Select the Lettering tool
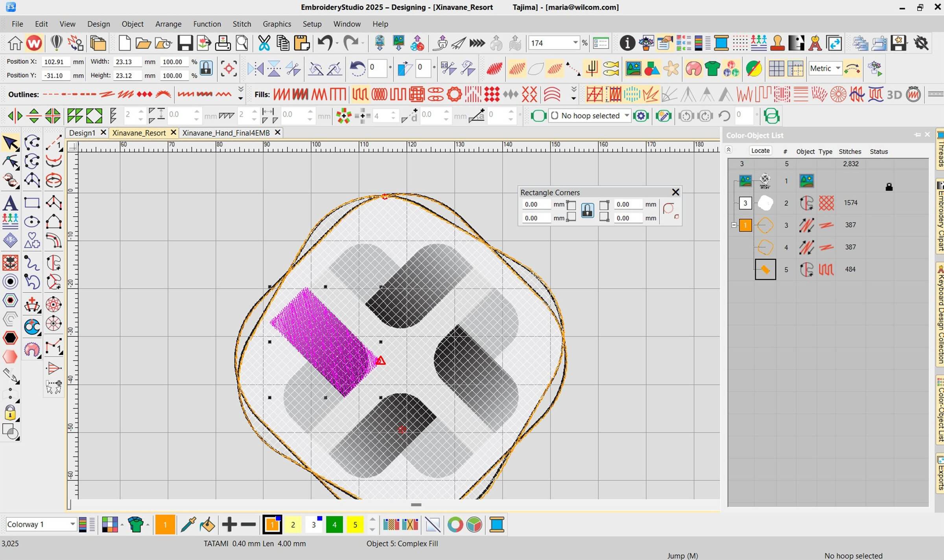This screenshot has height=560, width=944. tap(10, 203)
